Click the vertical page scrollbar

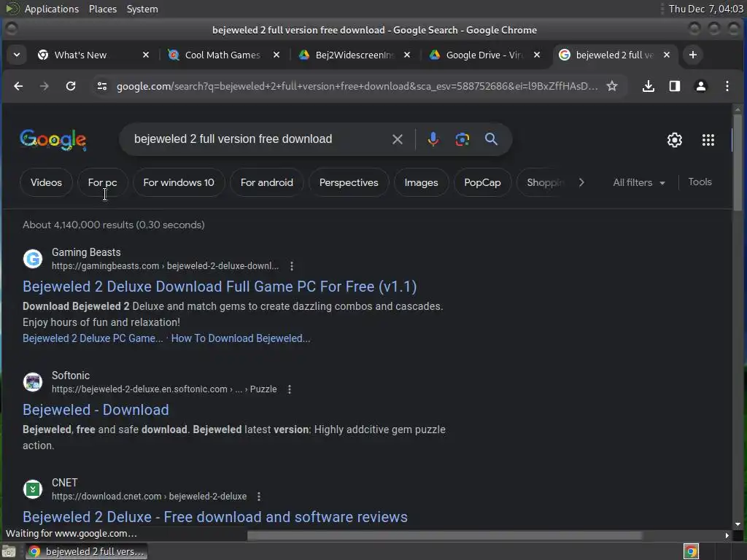(x=738, y=163)
